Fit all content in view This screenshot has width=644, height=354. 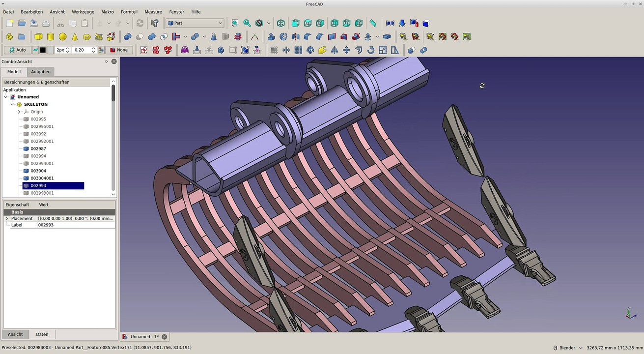coord(235,23)
